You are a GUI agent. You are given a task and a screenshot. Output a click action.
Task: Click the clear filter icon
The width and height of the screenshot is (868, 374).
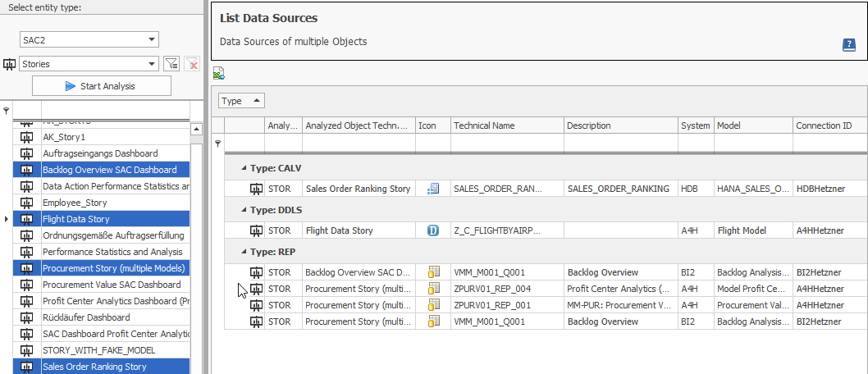tap(192, 64)
